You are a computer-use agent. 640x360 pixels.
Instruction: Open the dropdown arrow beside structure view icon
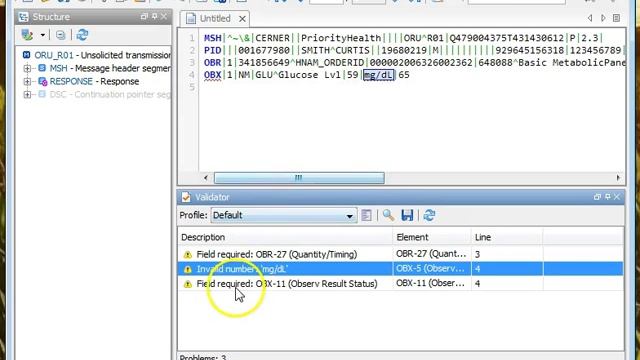pos(42,35)
